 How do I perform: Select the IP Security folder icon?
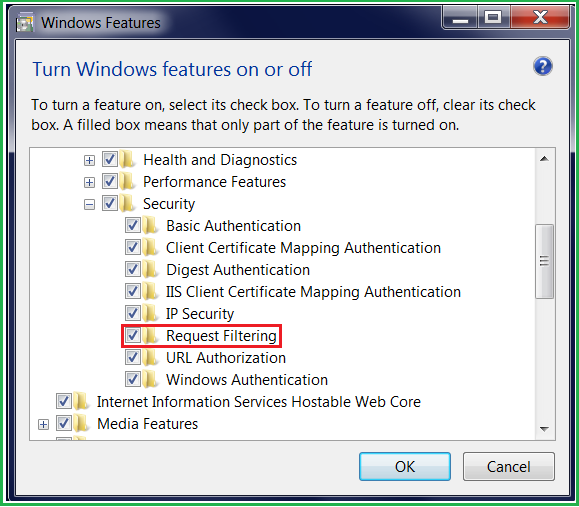(151, 314)
